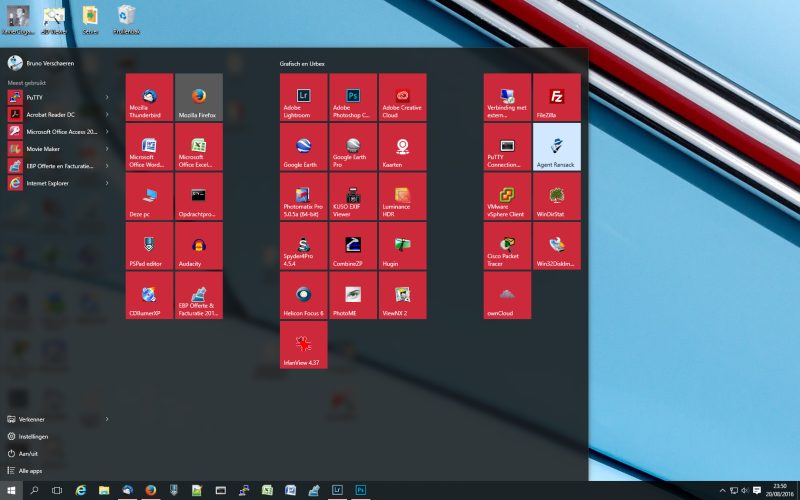Open the Verbinding met extern tile
The image size is (800, 500).
pyautogui.click(x=507, y=97)
